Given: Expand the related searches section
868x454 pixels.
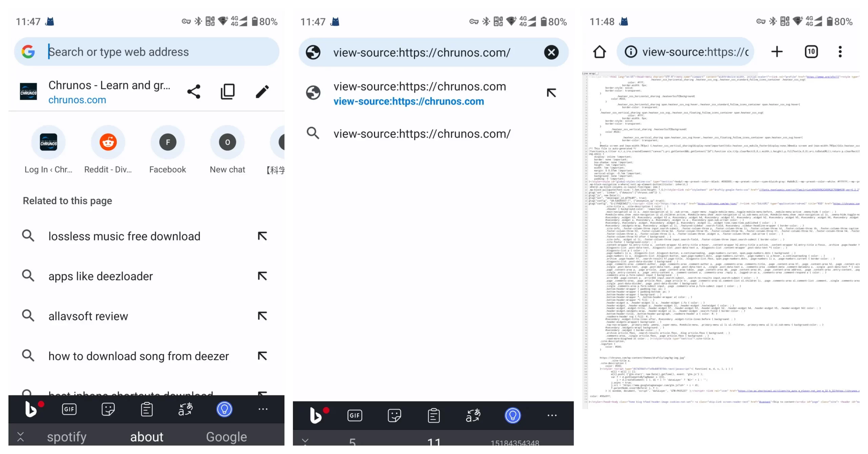Looking at the screenshot, I should tap(67, 200).
